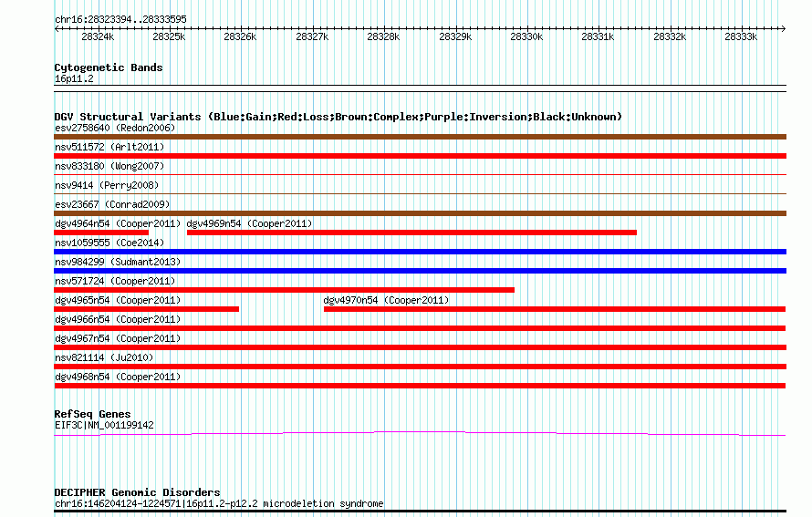Click the black DECIPHER microdeletion syndrome bar
This screenshot has height=517, width=812.
click(x=420, y=512)
